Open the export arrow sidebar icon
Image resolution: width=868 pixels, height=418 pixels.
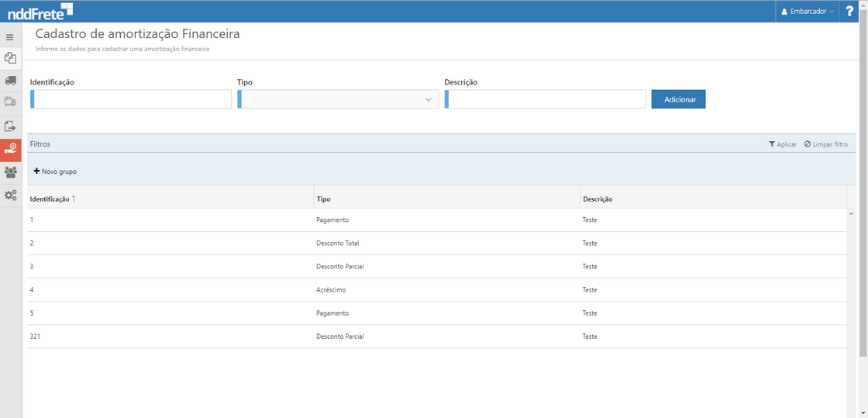click(10, 126)
